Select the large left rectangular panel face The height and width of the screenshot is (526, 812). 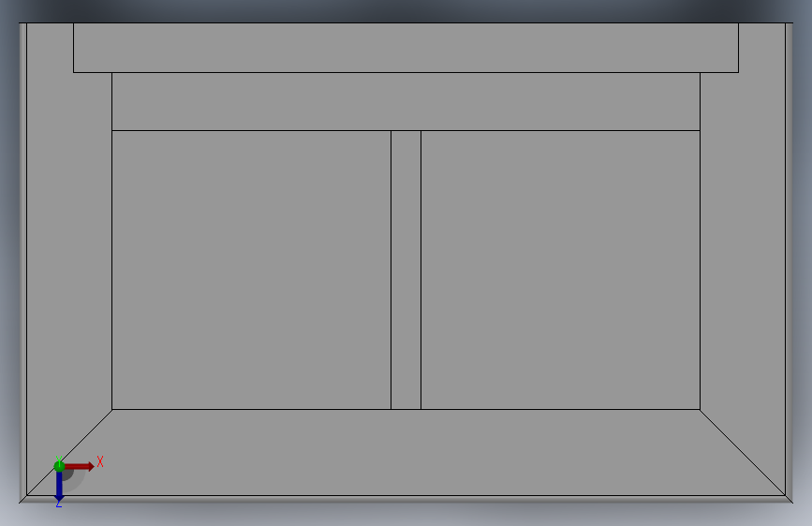click(x=251, y=270)
